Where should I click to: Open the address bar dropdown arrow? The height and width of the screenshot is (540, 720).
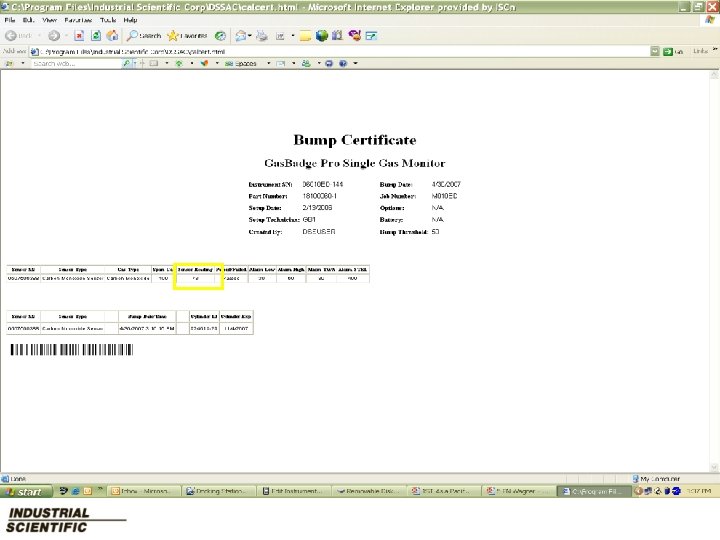(654, 51)
